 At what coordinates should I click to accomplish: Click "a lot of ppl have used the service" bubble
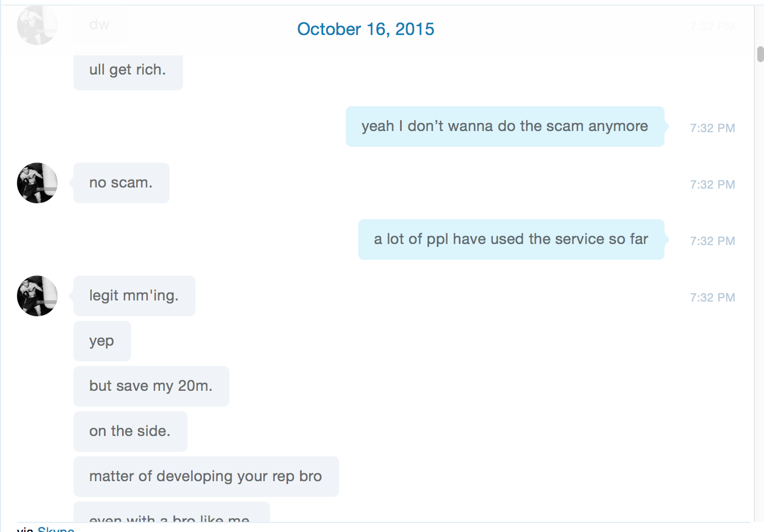511,239
